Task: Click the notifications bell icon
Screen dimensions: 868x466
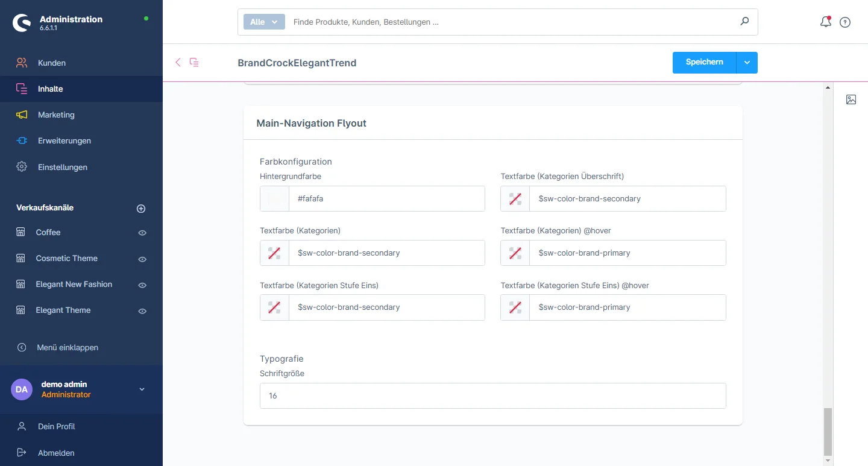Action: (x=825, y=22)
